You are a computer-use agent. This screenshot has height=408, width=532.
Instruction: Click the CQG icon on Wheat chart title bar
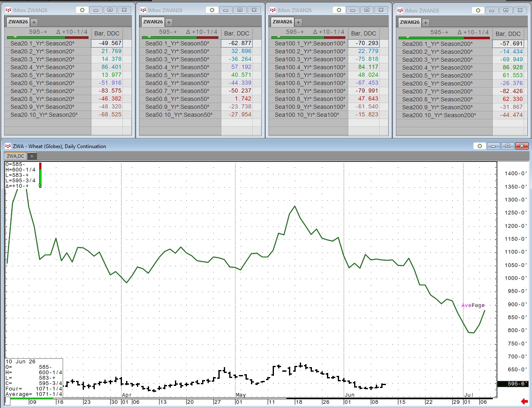point(8,146)
